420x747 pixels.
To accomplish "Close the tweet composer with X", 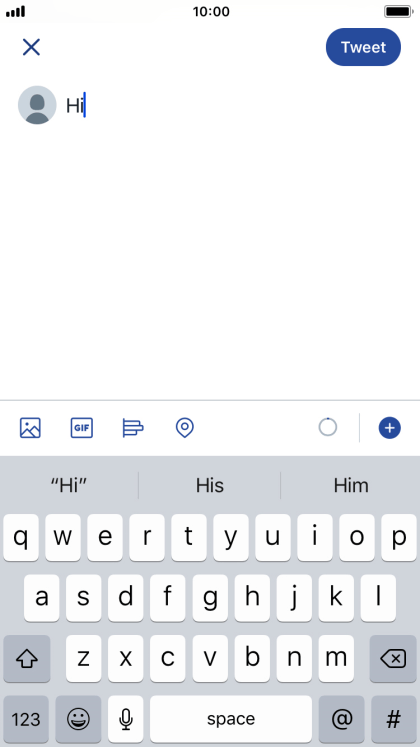I will point(31,47).
